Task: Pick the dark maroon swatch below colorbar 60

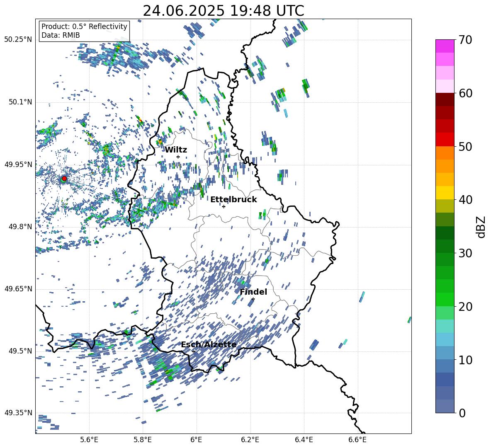Action: click(x=445, y=99)
